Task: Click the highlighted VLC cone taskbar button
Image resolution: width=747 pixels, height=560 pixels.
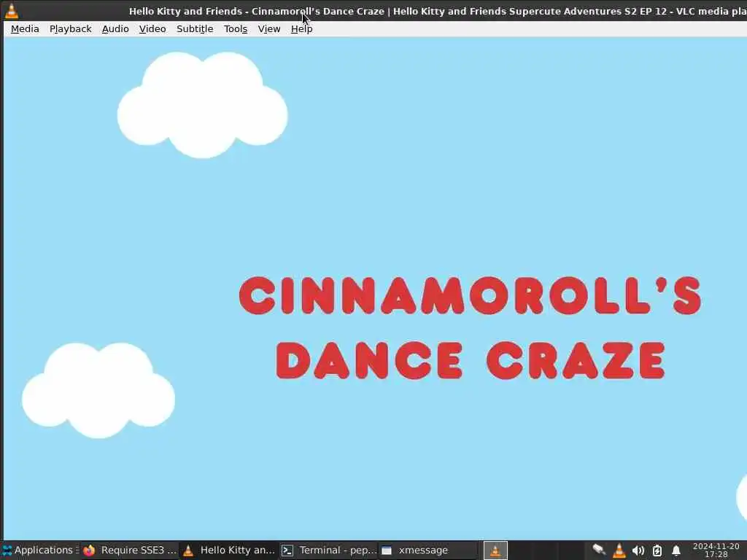Action: [x=495, y=550]
